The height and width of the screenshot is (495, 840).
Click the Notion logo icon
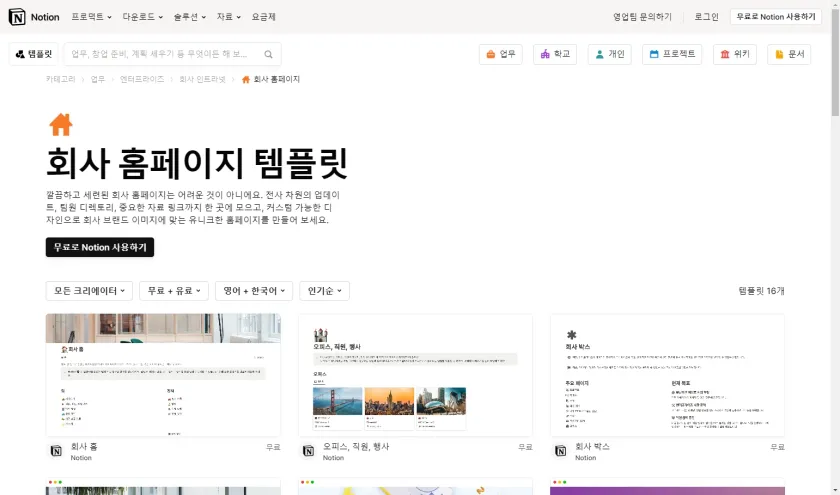click(x=17, y=17)
